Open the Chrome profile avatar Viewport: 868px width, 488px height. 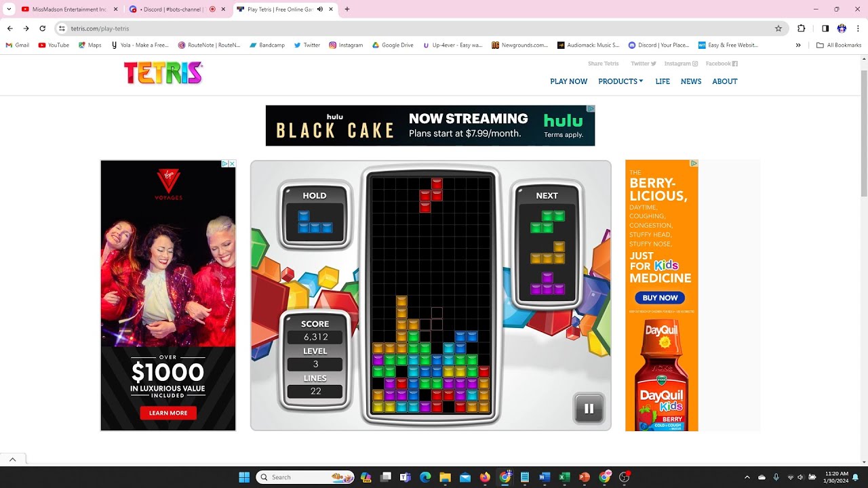pos(842,28)
